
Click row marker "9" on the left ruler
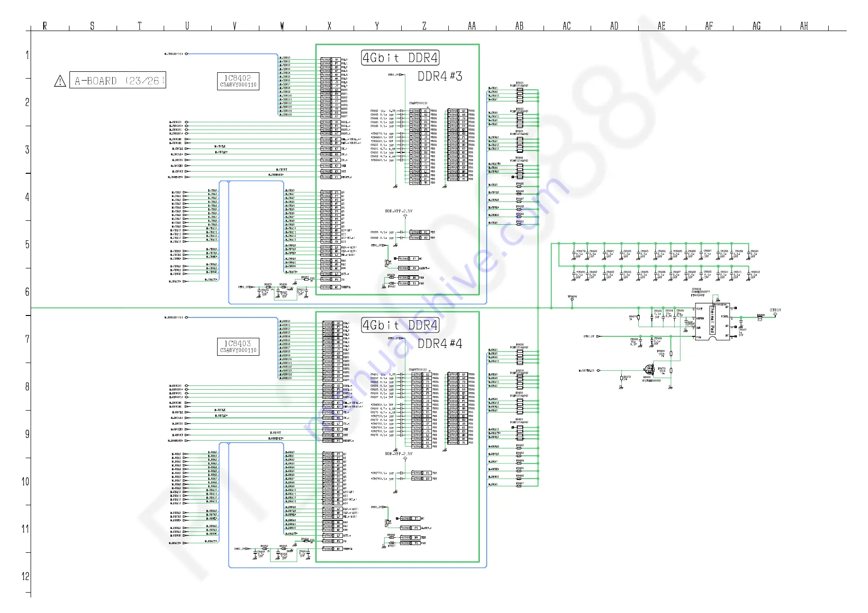pos(27,434)
